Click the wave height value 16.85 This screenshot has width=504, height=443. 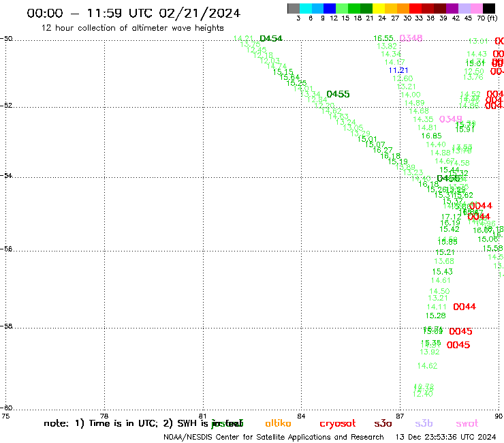(x=431, y=136)
